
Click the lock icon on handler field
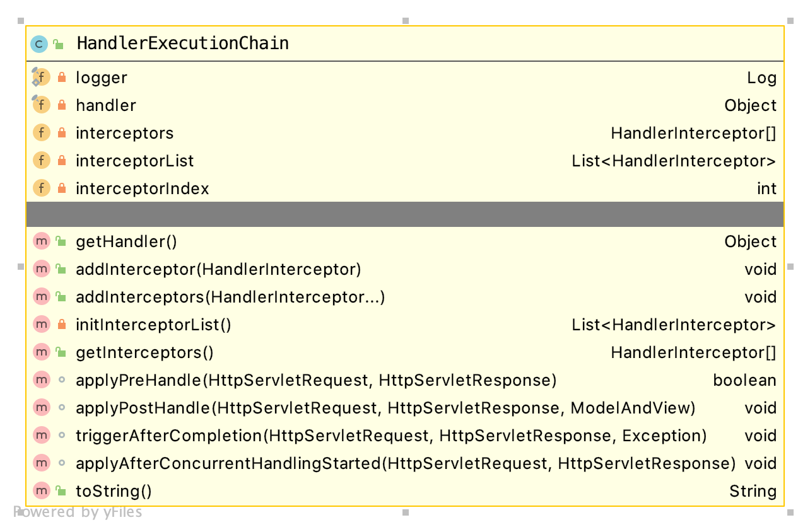pyautogui.click(x=62, y=105)
